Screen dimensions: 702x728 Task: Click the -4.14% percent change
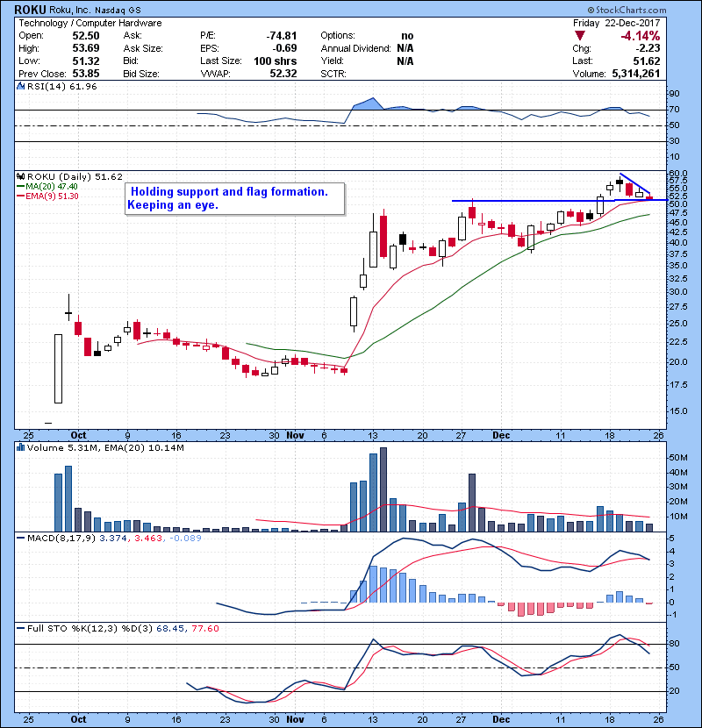click(641, 36)
